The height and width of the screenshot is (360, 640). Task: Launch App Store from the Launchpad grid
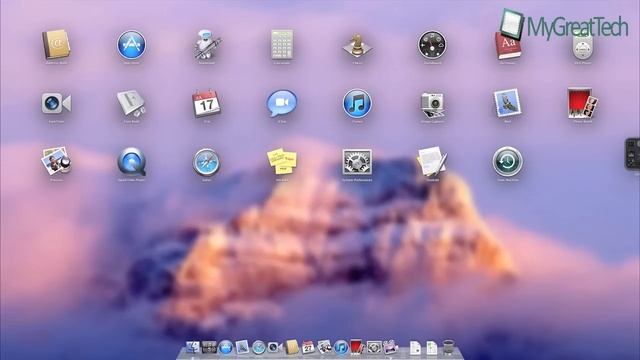point(131,44)
